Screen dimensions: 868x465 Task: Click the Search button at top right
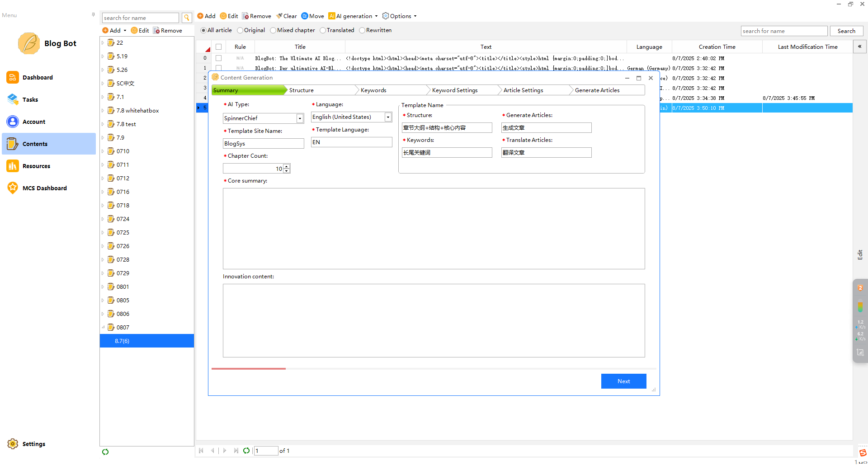(x=846, y=31)
